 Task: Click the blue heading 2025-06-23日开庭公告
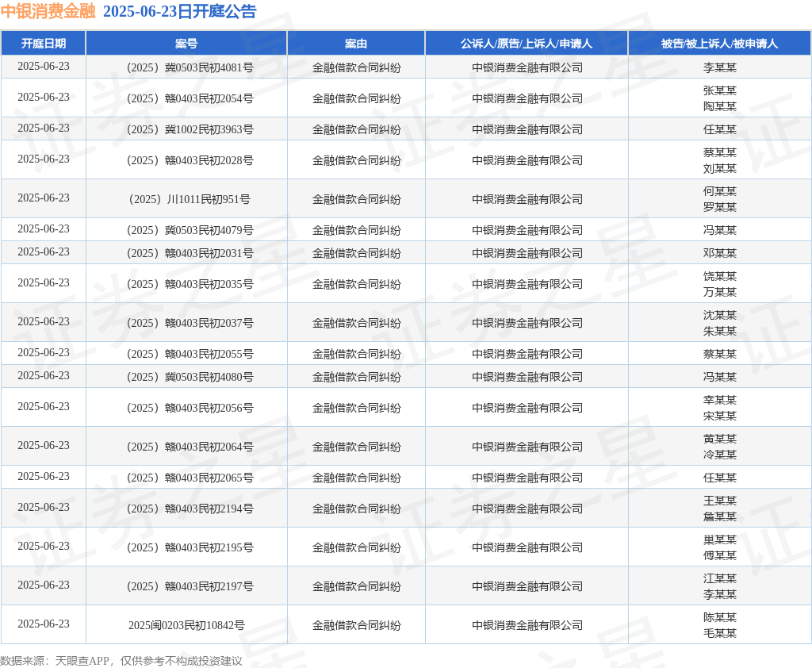pyautogui.click(x=180, y=11)
